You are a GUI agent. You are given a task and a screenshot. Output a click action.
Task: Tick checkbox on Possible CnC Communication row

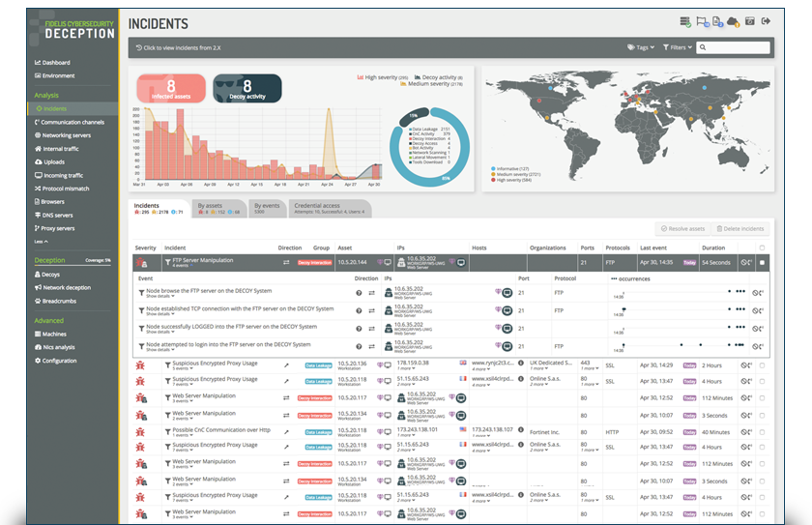762,432
